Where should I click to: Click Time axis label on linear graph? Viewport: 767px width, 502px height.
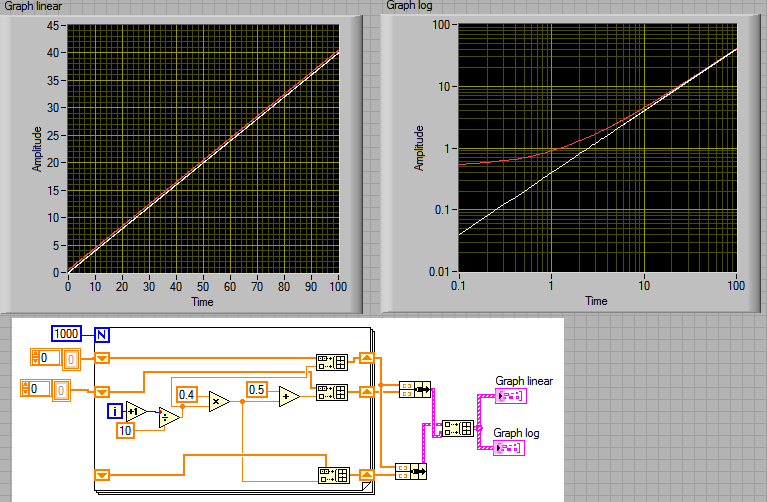click(x=202, y=302)
